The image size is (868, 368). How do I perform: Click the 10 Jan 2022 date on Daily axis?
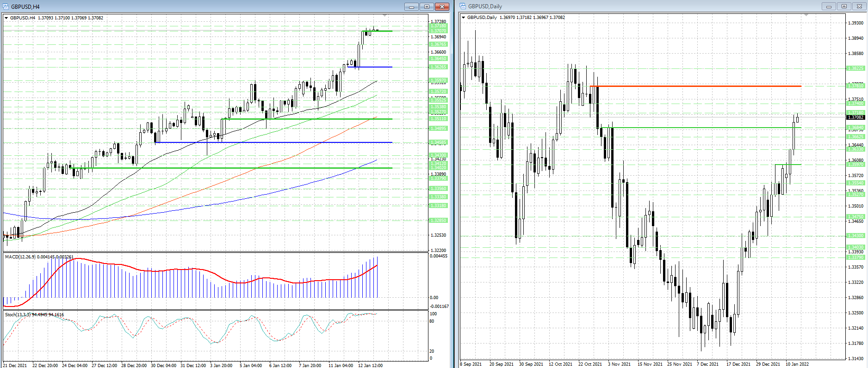[797, 364]
